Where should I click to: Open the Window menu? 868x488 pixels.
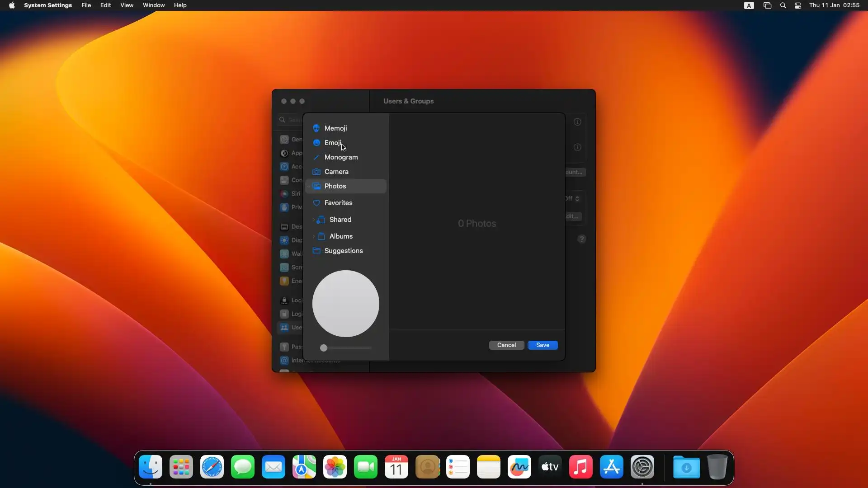(x=154, y=5)
